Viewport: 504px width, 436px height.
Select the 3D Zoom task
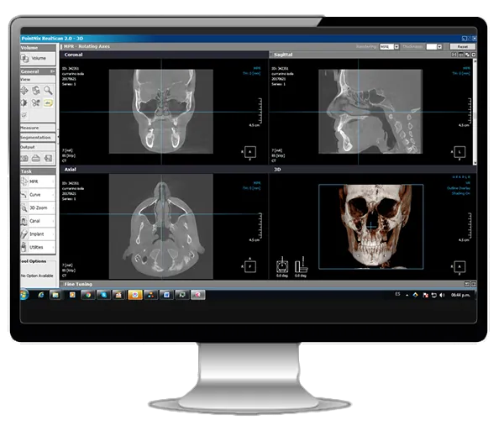[38, 208]
